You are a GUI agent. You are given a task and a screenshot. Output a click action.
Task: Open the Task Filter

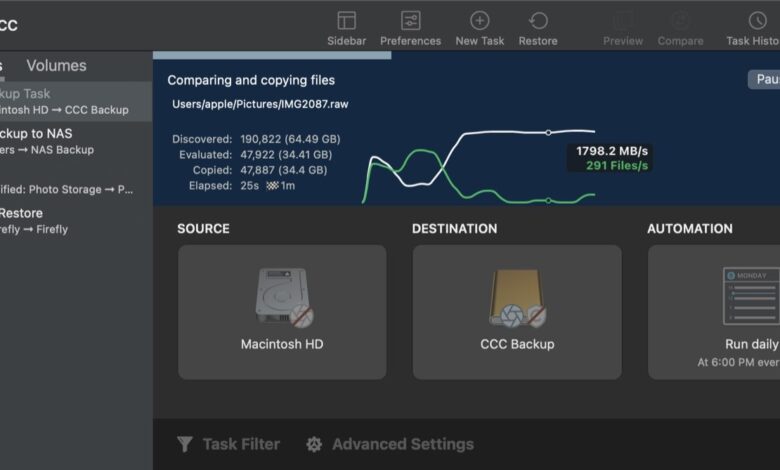coord(228,444)
